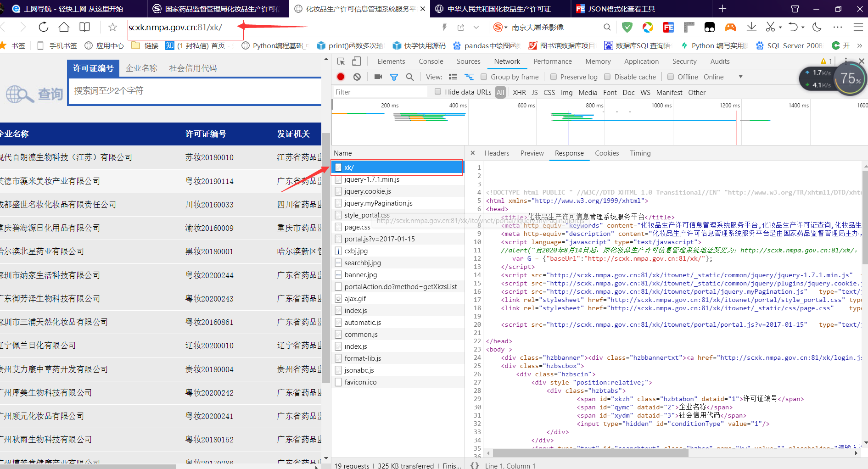Close the request details pane
Screen dimensions: 868x469
pos(473,153)
